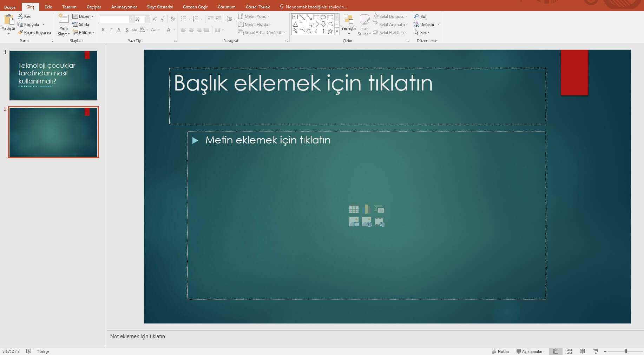
Task: Toggle italic T formatting
Action: pyautogui.click(x=111, y=30)
